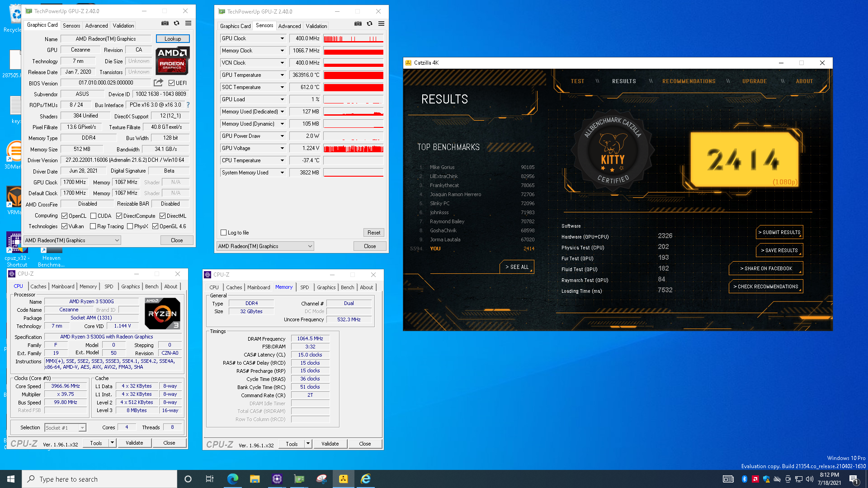This screenshot has height=488, width=868.
Task: Toggle the DirectCompute checkbox
Action: coord(119,216)
